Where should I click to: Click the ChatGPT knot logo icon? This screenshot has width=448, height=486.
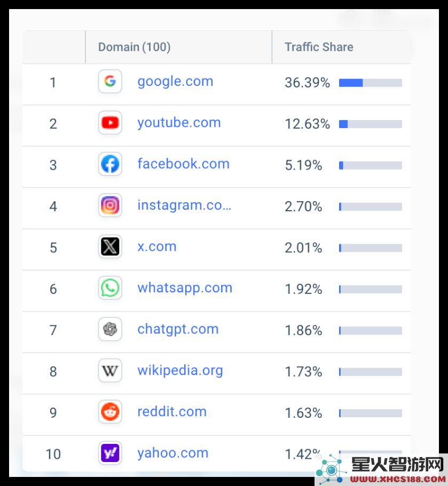point(110,329)
